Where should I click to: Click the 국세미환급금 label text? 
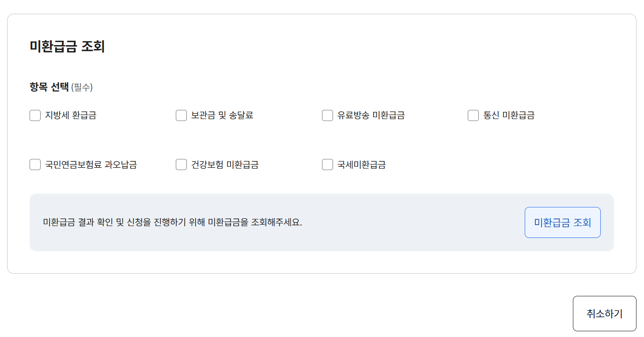362,165
